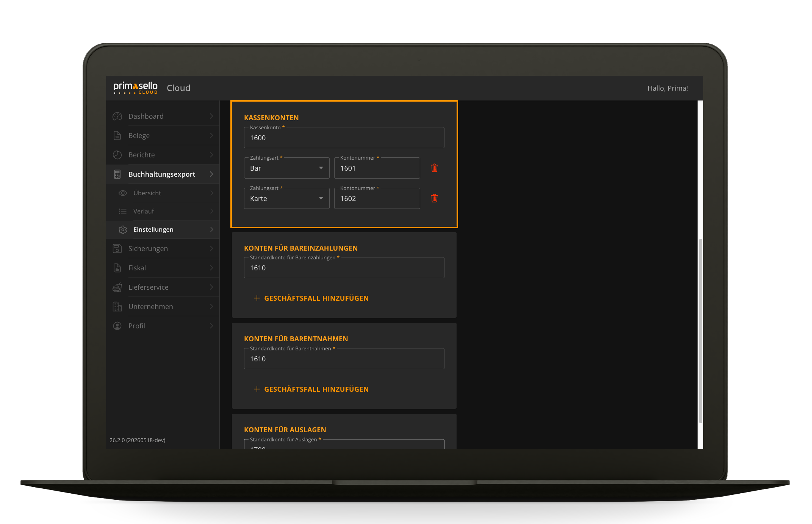Image resolution: width=812 pixels, height=524 pixels.
Task: Expand the Dashboard chevron
Action: (211, 116)
